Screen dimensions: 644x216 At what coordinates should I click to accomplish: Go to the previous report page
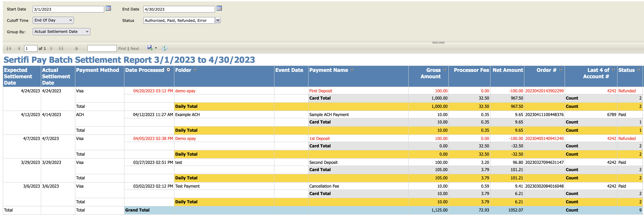click(19, 48)
